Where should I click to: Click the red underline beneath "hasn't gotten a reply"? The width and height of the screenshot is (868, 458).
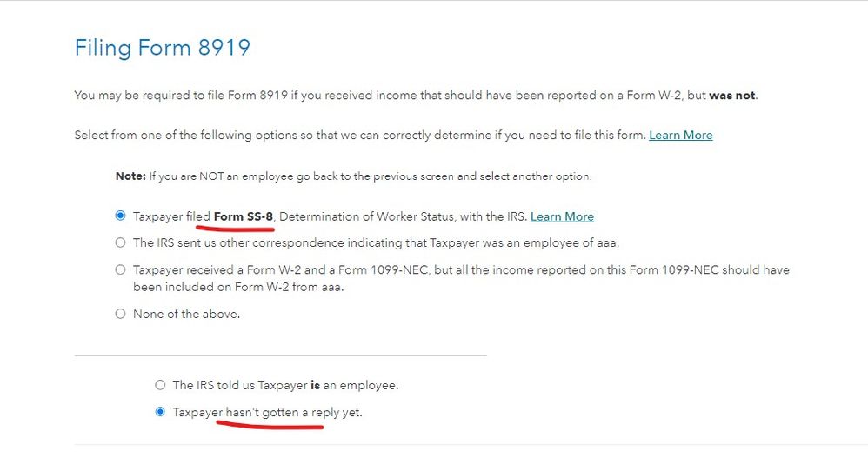[x=270, y=425]
